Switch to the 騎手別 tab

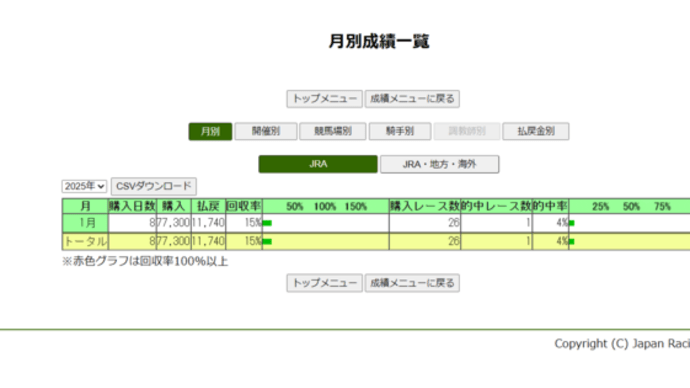point(400,131)
